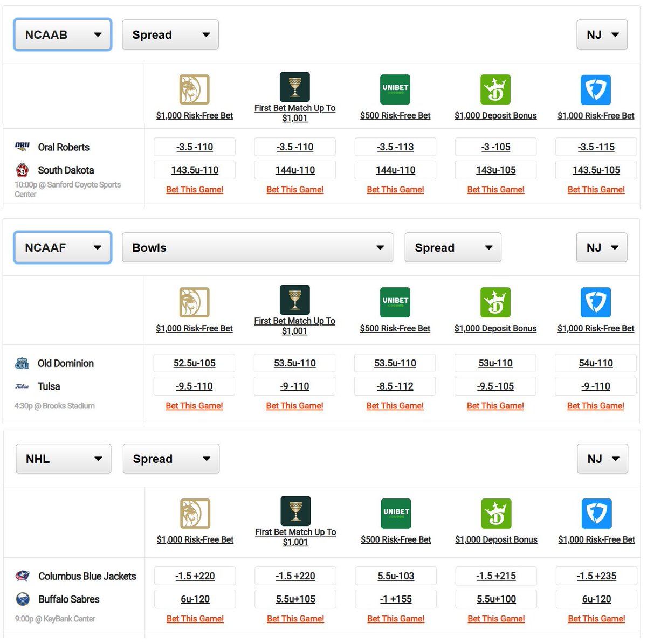This screenshot has height=644, width=647.
Task: Click the FanDuel shield logo in the NCAAB section
Action: coord(596,89)
